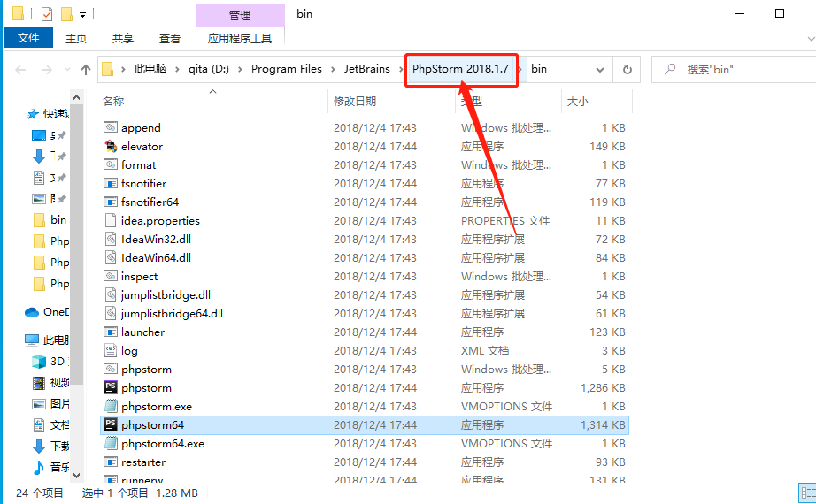Click the IdeaWin64.dll file icon
This screenshot has height=504, width=816.
tap(111, 257)
